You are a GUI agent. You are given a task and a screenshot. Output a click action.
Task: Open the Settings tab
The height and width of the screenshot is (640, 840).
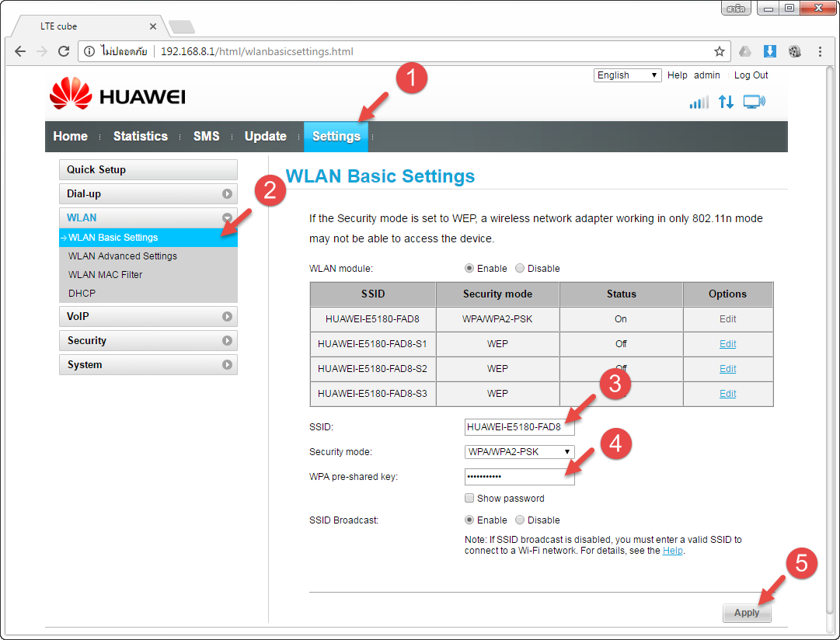point(336,137)
